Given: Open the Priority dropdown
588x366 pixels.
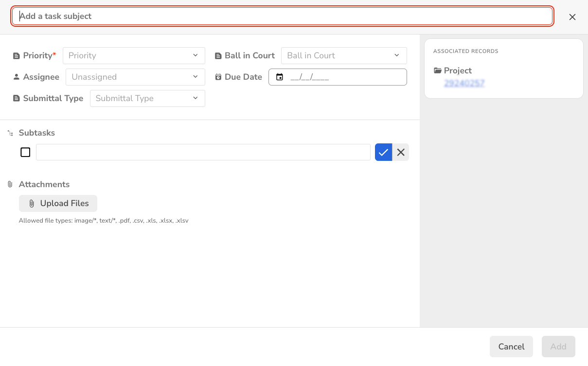Looking at the screenshot, I should [134, 55].
